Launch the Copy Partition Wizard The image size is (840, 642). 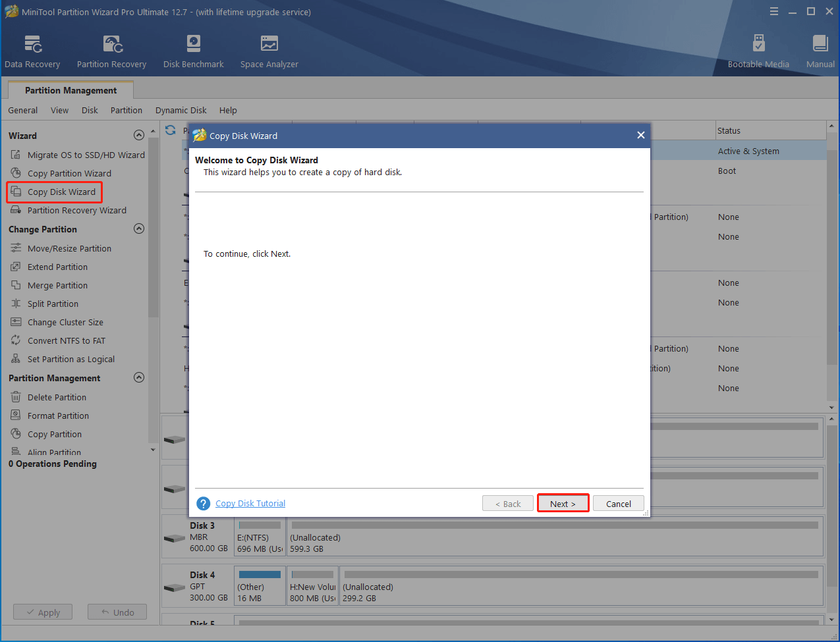tap(61, 173)
